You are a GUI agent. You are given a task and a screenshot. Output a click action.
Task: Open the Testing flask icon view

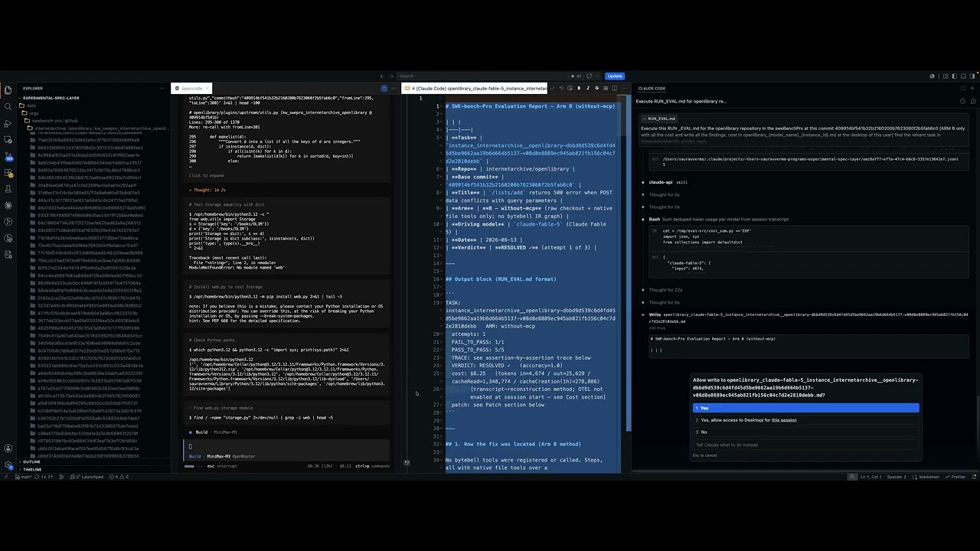click(8, 189)
